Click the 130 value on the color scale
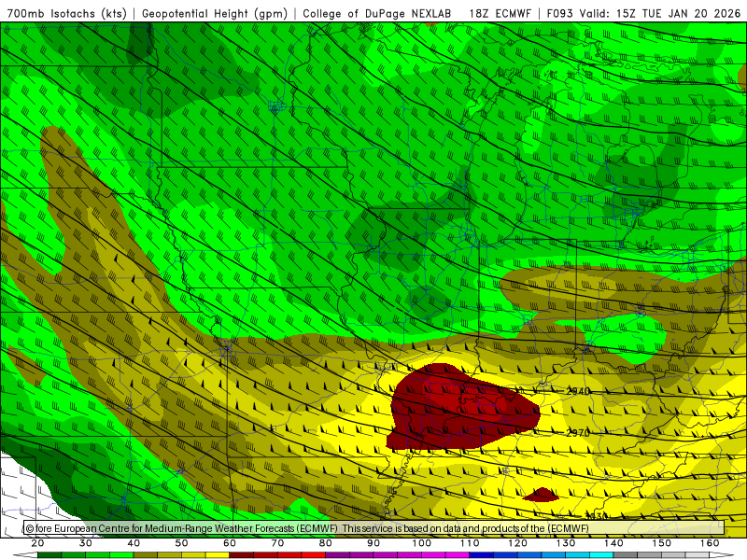 (566, 543)
